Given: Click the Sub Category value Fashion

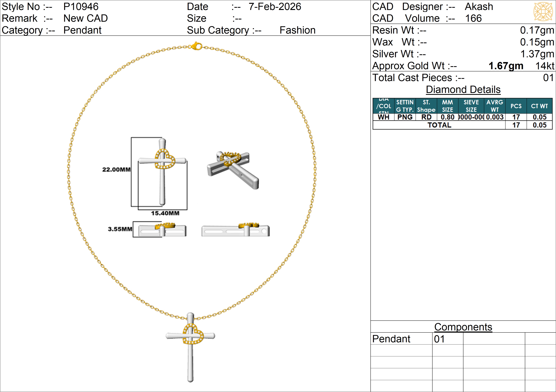Looking at the screenshot, I should [x=297, y=30].
